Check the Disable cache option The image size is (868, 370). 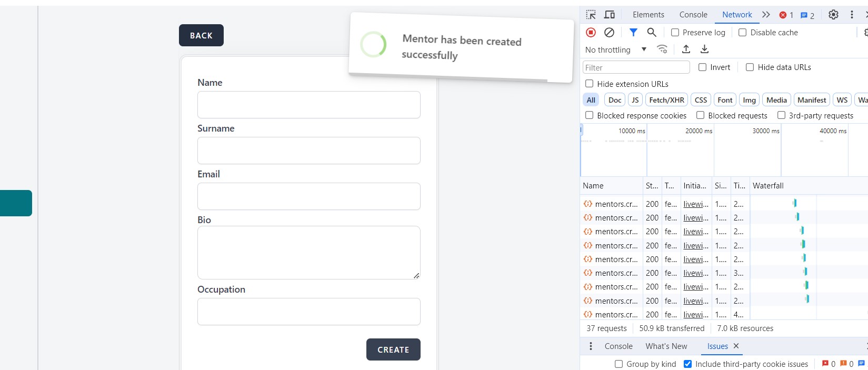click(x=743, y=33)
